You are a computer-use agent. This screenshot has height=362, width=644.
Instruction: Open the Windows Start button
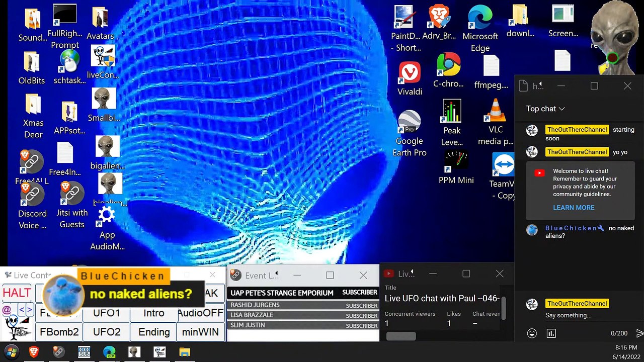click(11, 351)
